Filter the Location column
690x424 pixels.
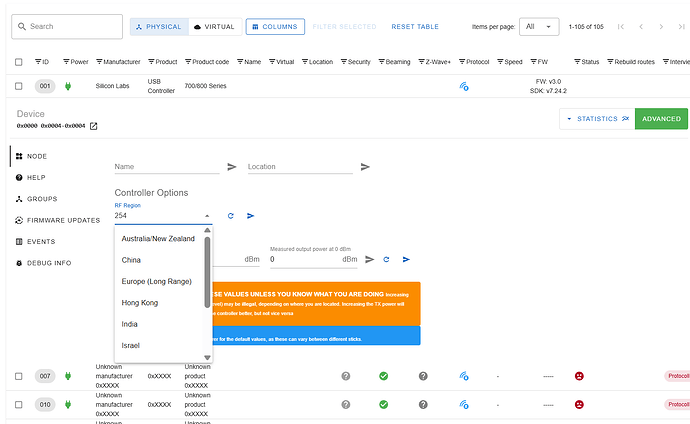pos(305,62)
